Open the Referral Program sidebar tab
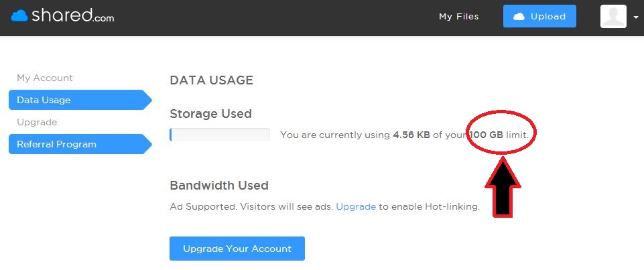 [80, 145]
